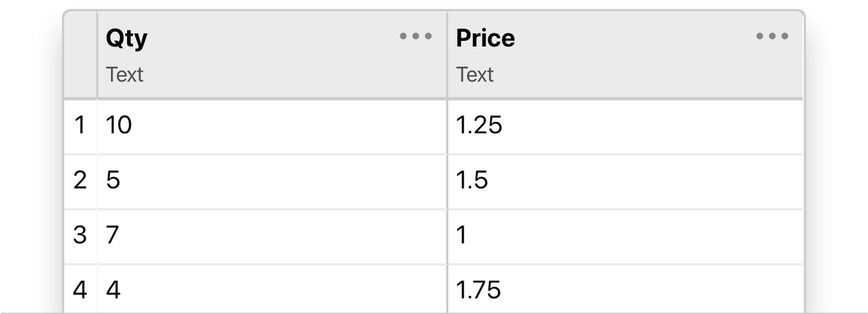
Task: Click the Qty cell containing 10
Action: click(x=272, y=126)
